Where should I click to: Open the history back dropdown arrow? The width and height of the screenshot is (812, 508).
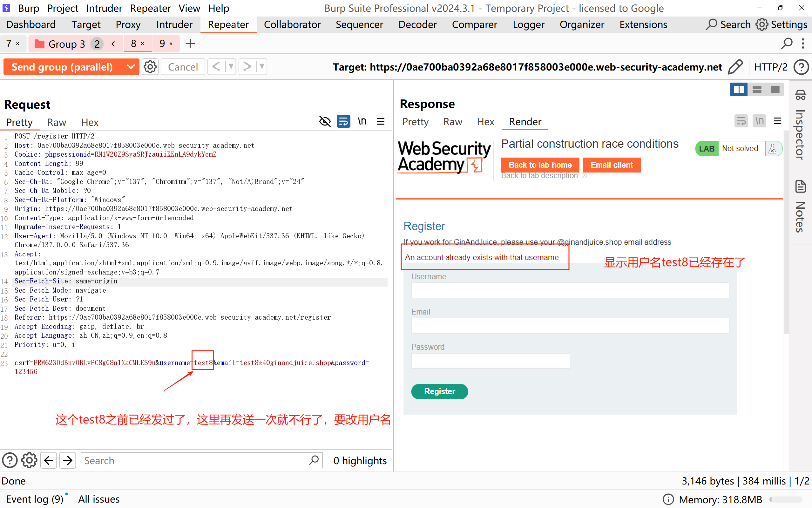(x=231, y=66)
